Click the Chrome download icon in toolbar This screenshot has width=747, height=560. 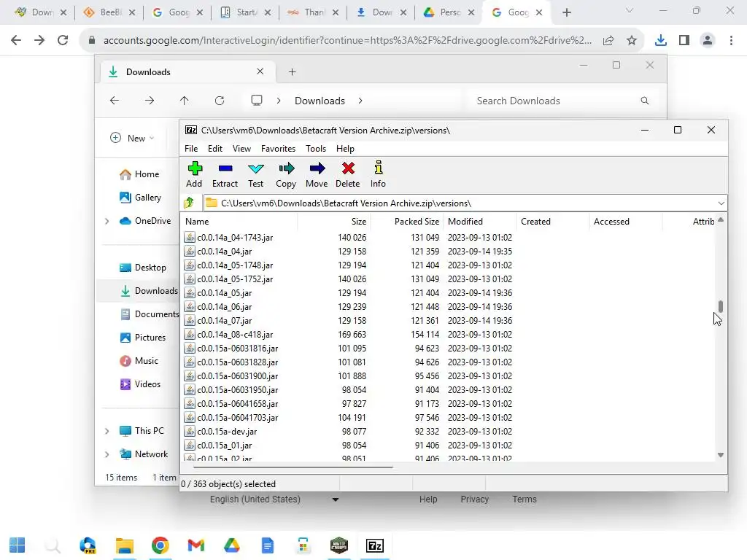click(660, 41)
